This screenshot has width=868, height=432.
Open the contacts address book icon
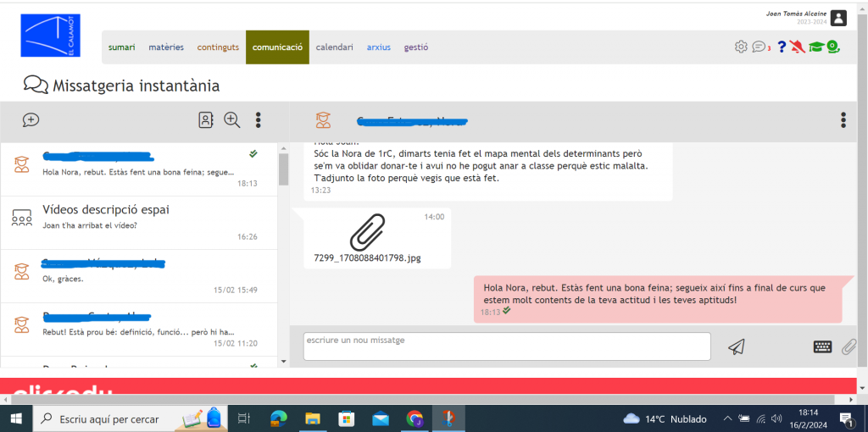click(x=206, y=120)
